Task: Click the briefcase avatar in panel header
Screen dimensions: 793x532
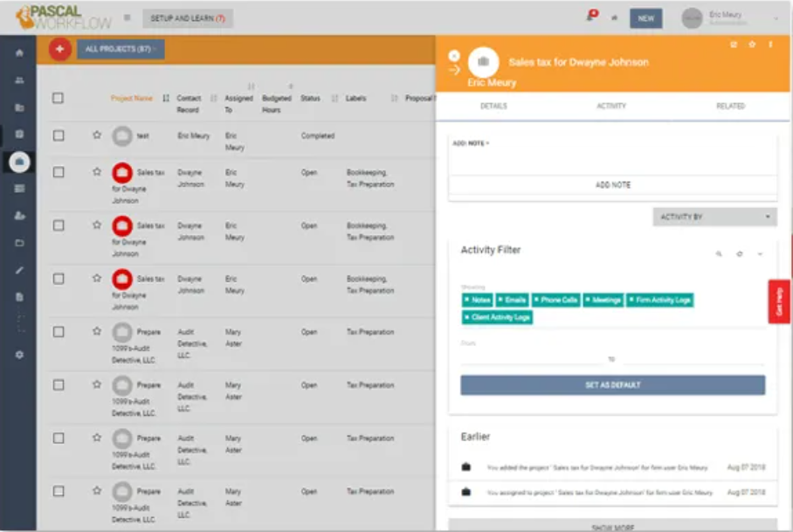Action: click(484, 62)
